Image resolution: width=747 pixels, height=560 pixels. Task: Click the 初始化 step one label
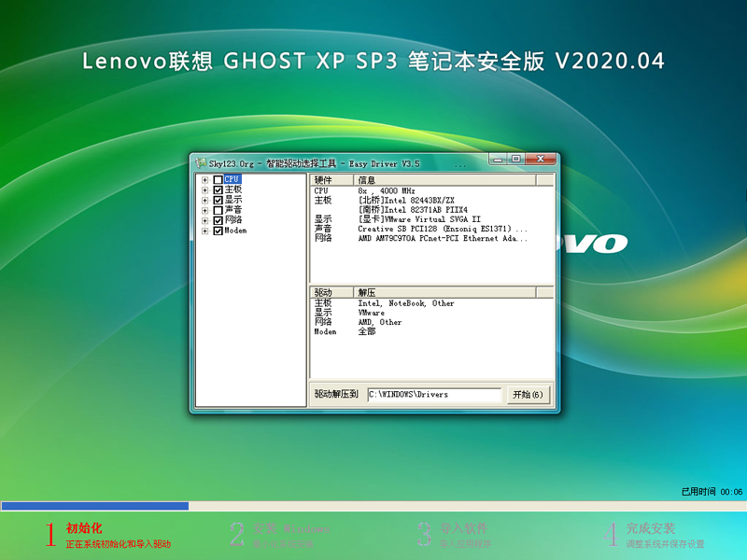tap(84, 528)
